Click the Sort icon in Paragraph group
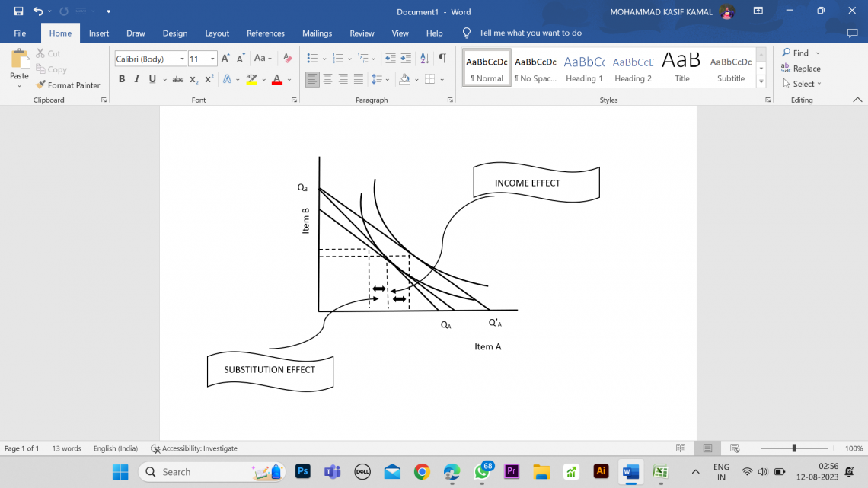868x488 pixels. click(425, 59)
